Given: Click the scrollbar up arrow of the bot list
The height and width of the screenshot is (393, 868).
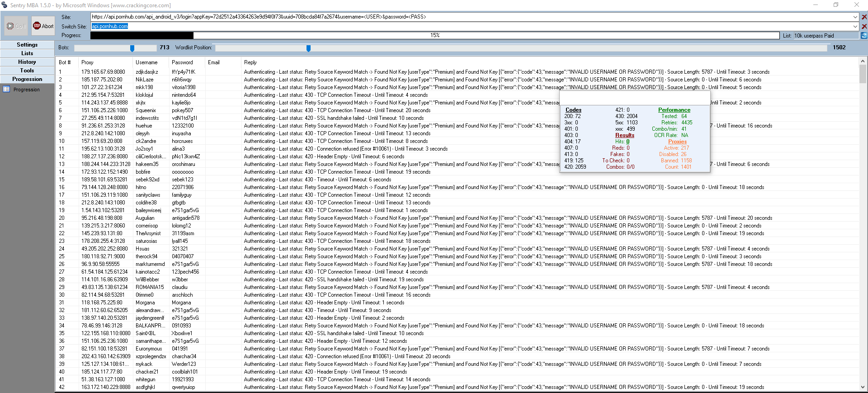Looking at the screenshot, I should [863, 61].
